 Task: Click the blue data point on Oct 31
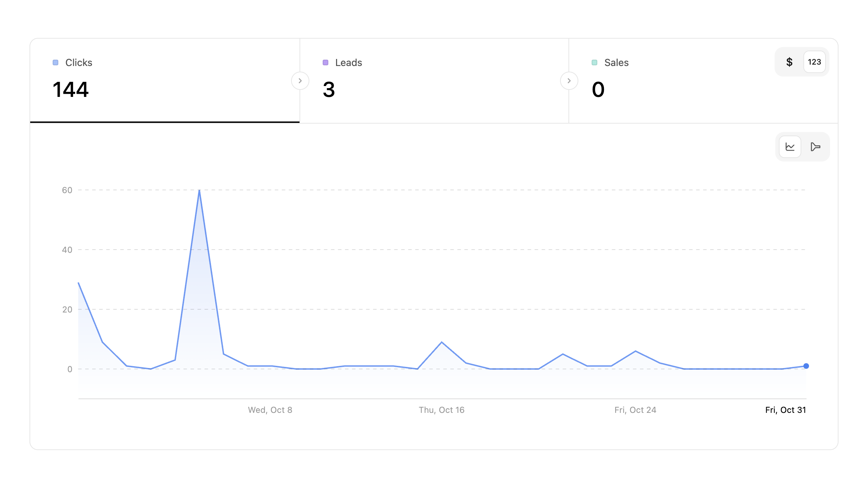(806, 366)
